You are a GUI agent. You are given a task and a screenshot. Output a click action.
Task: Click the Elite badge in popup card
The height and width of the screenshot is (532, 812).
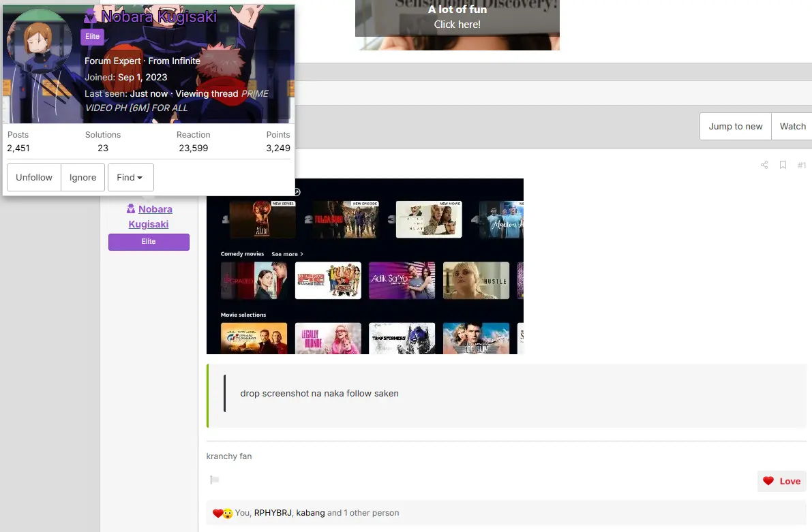coord(92,36)
